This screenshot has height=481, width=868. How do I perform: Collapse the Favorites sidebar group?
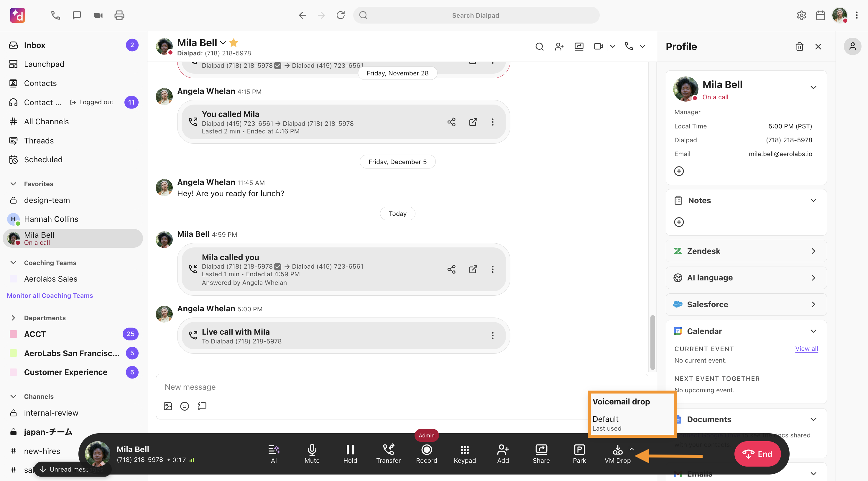coord(13,184)
